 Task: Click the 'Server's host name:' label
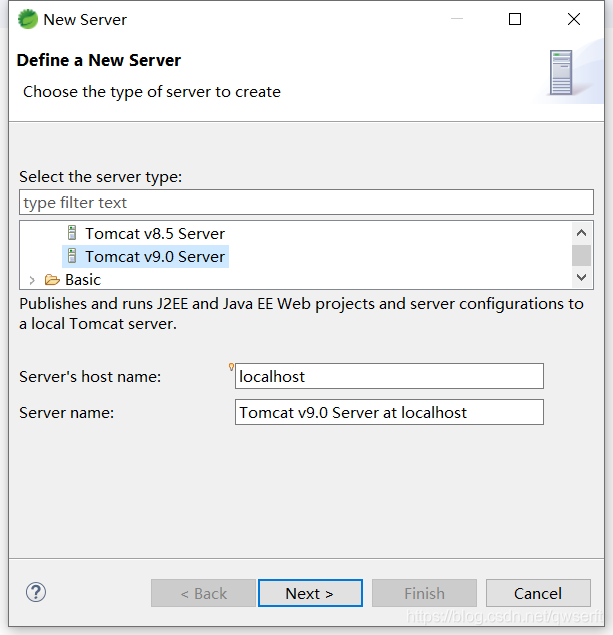90,376
